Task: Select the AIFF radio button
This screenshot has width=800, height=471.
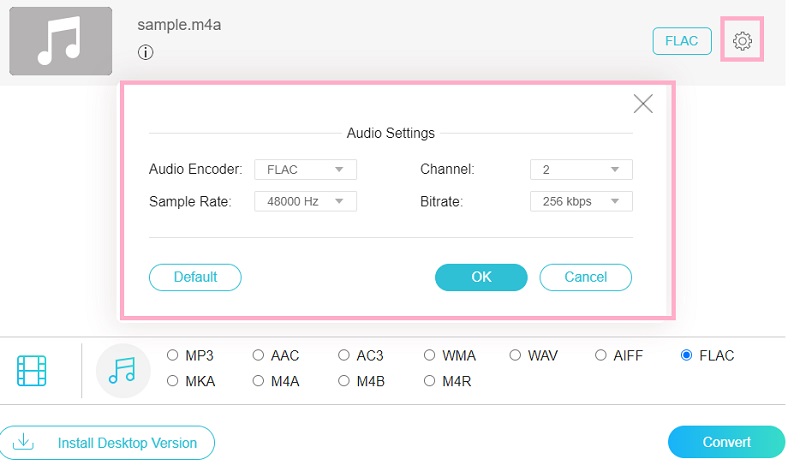Action: point(601,355)
